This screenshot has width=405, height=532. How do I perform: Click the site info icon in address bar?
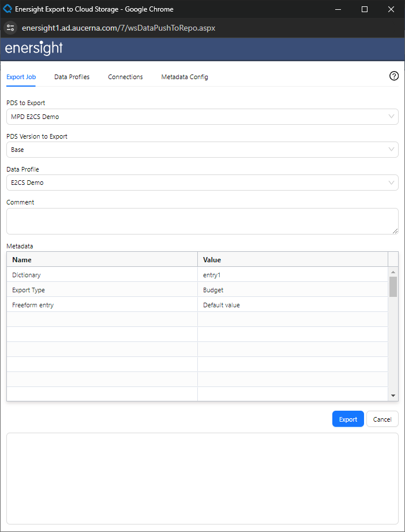point(10,28)
